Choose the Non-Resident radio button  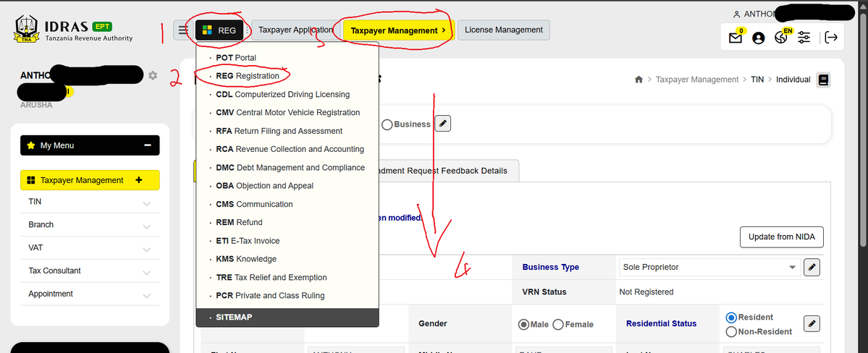point(730,332)
